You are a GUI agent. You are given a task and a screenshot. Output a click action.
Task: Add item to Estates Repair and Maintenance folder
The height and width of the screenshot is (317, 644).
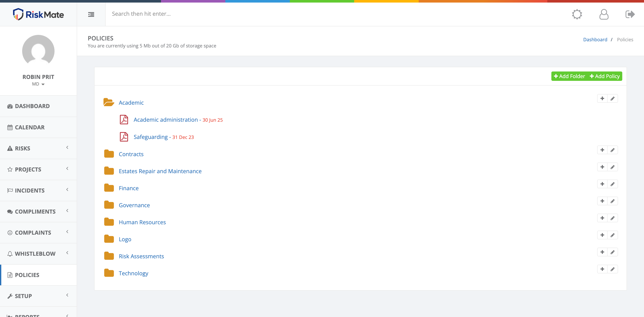pyautogui.click(x=602, y=167)
